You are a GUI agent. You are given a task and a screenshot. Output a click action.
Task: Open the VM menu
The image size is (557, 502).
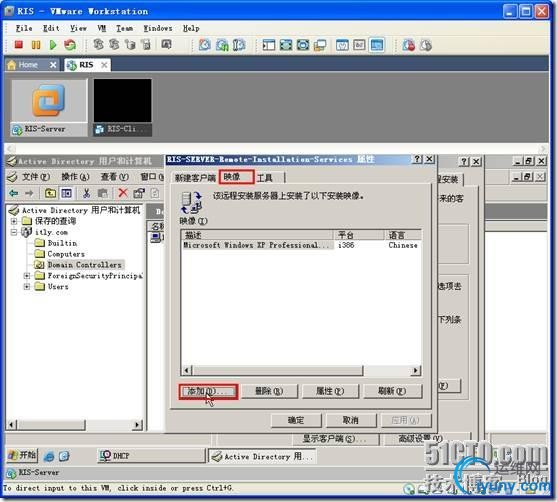(x=102, y=28)
